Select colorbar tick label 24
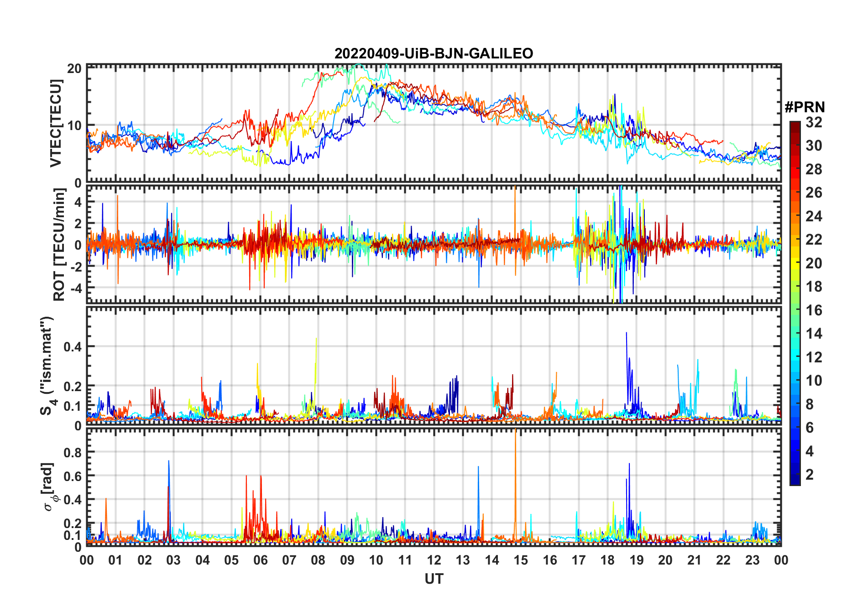 click(x=814, y=216)
